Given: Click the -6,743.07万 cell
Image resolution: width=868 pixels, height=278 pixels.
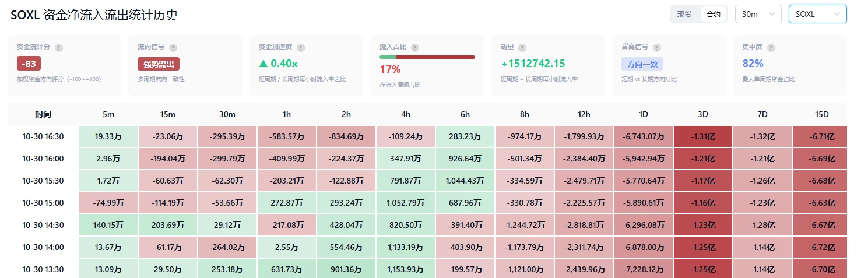Looking at the screenshot, I should point(644,136).
